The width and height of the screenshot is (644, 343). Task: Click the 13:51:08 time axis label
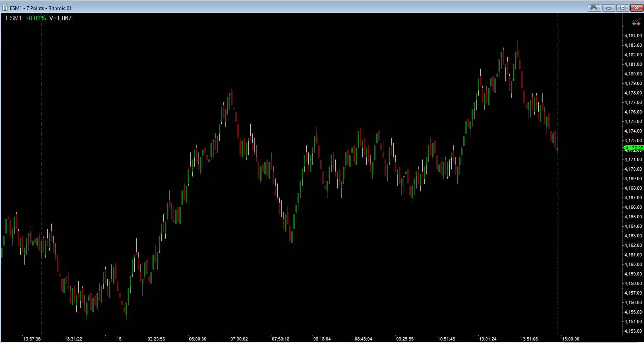coord(529,339)
